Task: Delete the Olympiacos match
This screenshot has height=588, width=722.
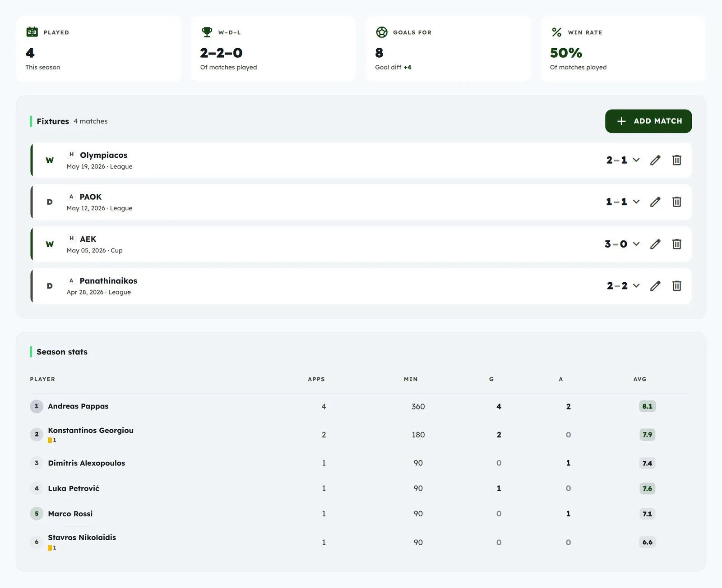Action: pos(677,160)
